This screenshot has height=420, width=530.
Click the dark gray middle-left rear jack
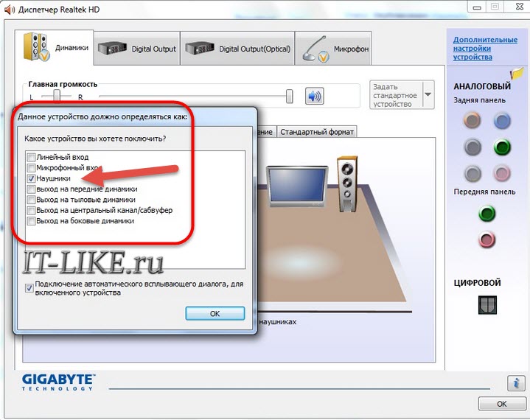click(473, 147)
